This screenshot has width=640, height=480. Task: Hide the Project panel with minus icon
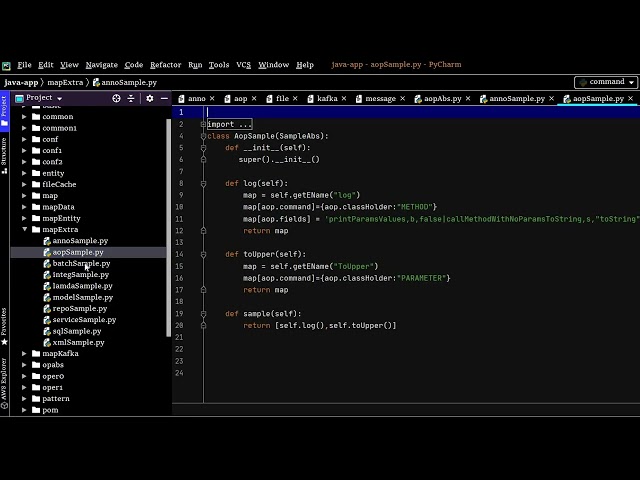point(164,98)
